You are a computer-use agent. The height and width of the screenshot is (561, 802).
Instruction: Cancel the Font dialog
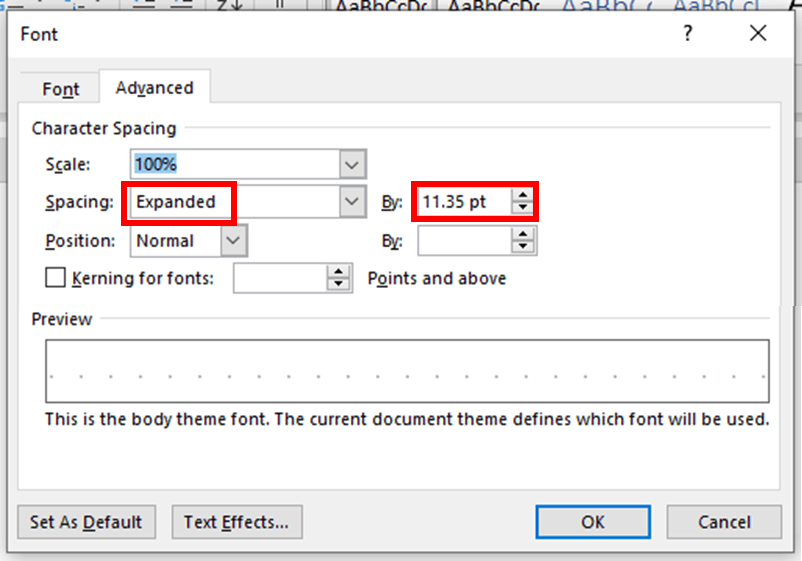[x=724, y=521]
